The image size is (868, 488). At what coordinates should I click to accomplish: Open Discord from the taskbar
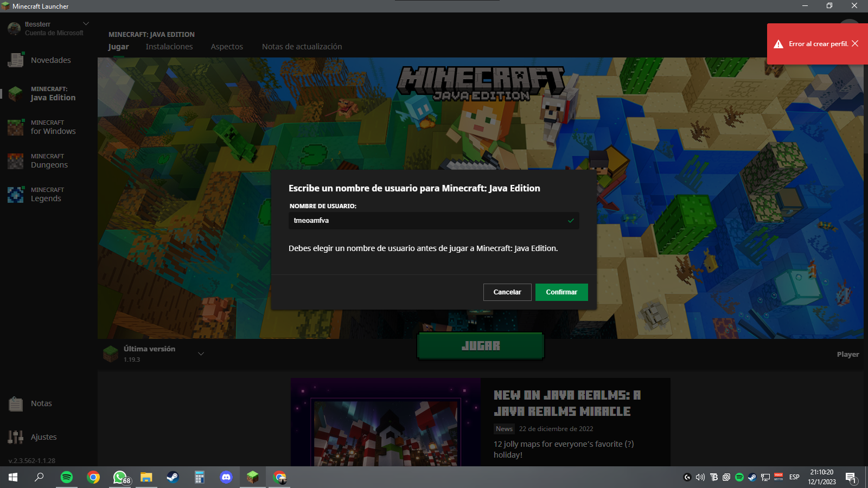[226, 477]
